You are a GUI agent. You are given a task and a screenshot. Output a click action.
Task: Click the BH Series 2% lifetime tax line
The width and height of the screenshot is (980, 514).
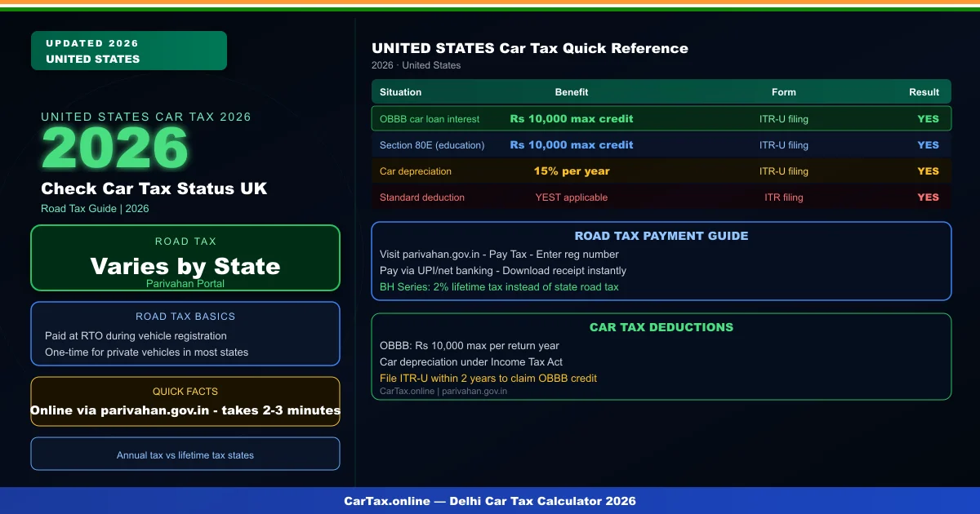498,286
